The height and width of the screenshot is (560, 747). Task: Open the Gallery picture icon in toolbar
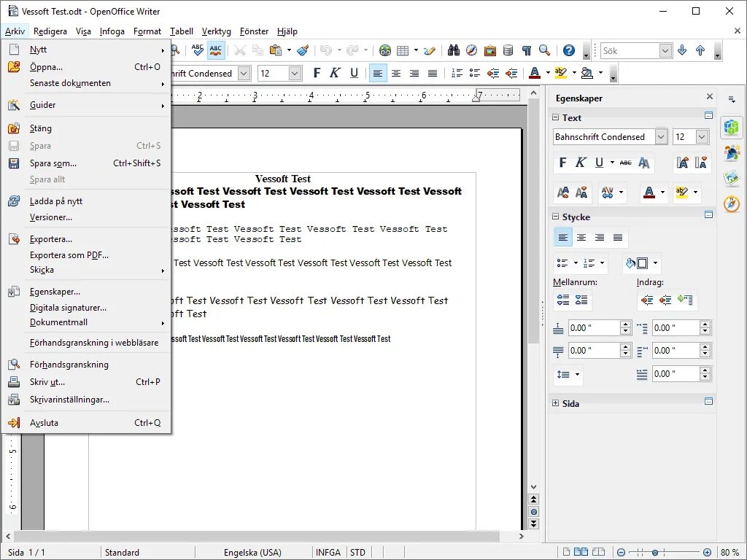(489, 50)
